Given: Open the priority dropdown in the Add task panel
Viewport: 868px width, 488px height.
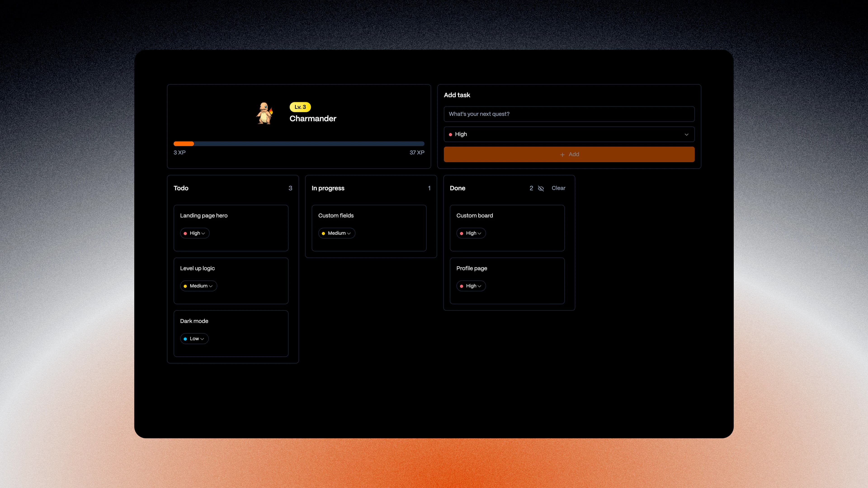Looking at the screenshot, I should tap(569, 134).
